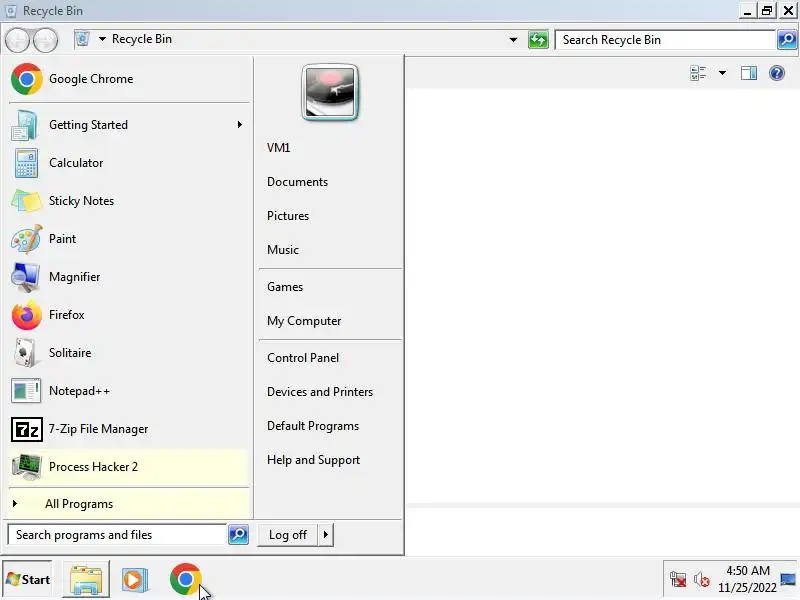Open 7-Zip File Manager
Image resolution: width=800 pixels, height=600 pixels.
pyautogui.click(x=129, y=429)
